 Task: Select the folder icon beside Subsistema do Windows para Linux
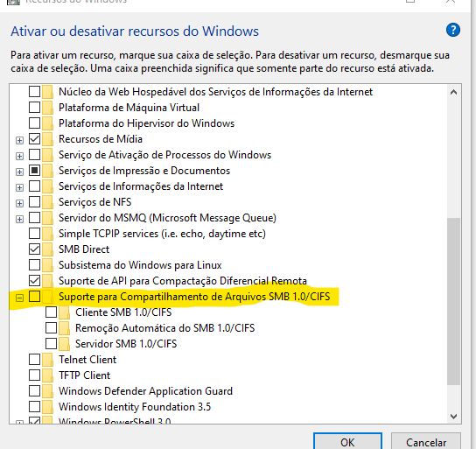47,265
